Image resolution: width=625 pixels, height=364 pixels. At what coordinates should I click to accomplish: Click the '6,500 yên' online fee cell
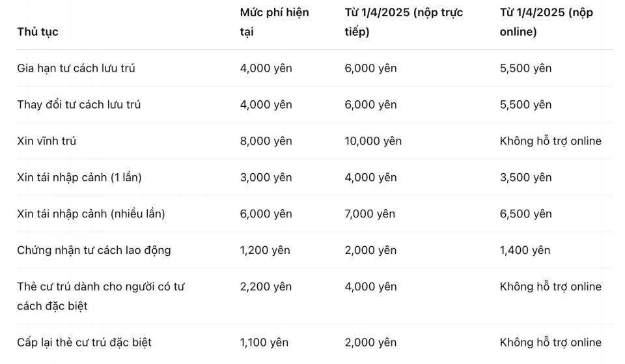click(x=526, y=214)
